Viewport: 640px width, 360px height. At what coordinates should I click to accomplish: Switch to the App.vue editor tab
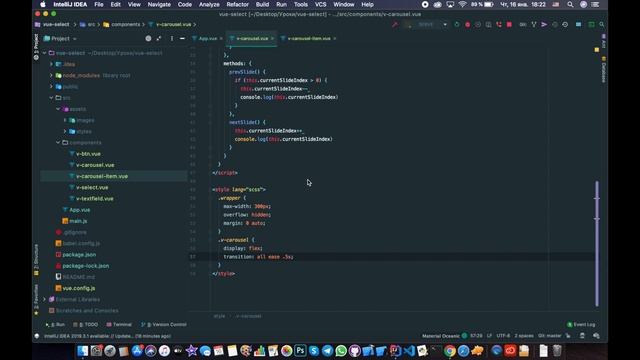point(207,38)
